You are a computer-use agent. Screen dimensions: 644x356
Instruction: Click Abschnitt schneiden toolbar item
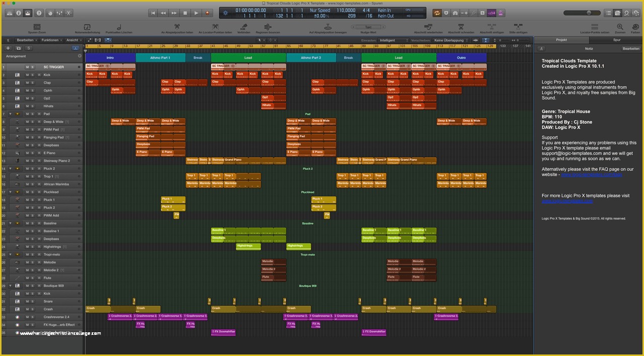461,28
